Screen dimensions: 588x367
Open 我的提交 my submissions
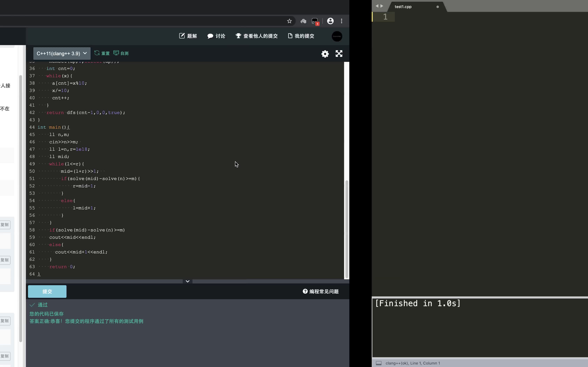pyautogui.click(x=301, y=36)
